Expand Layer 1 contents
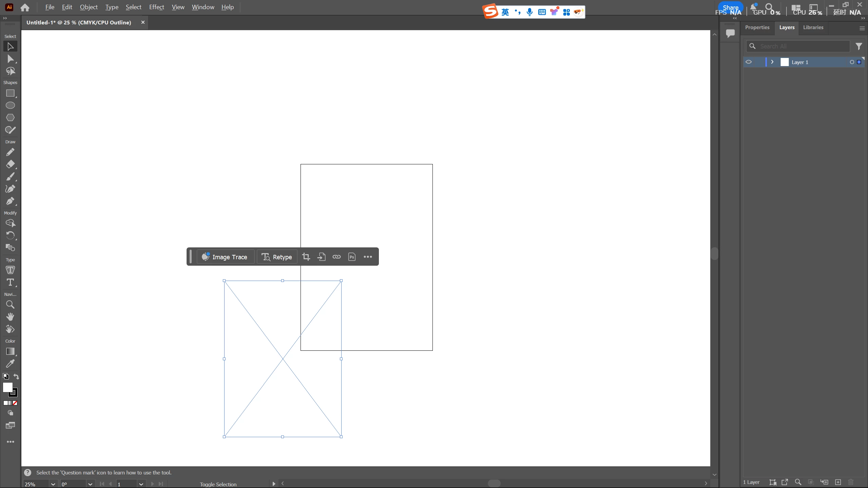This screenshot has height=488, width=868. [772, 62]
